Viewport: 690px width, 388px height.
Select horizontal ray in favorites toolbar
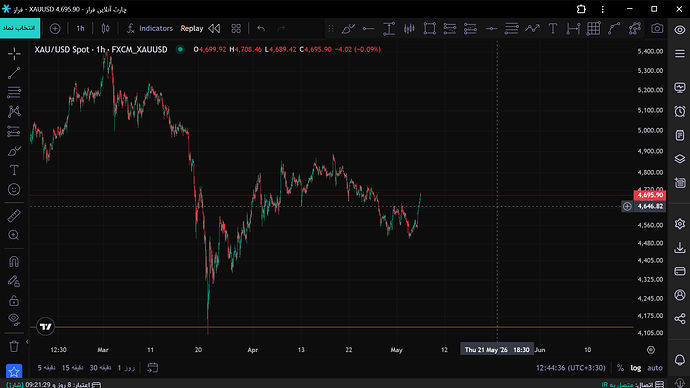click(368, 29)
